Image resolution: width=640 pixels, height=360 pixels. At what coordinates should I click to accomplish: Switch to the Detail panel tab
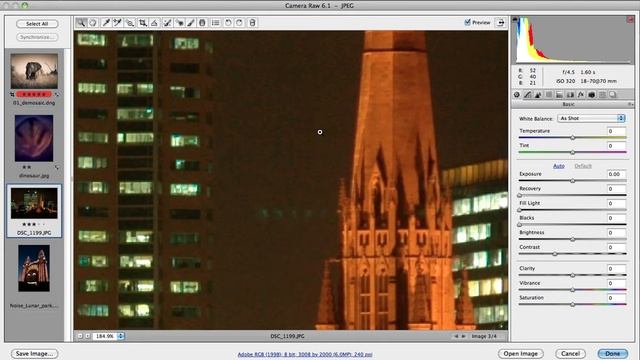[538, 95]
